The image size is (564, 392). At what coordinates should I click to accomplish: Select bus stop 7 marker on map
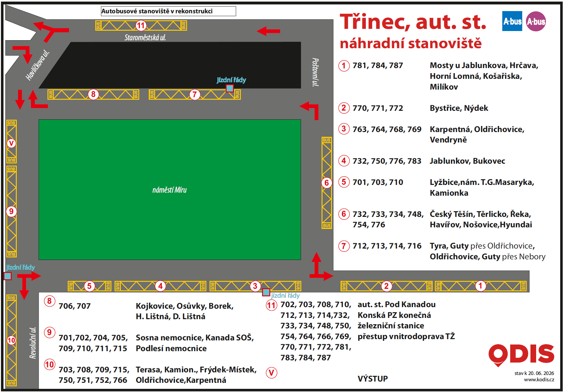(195, 94)
